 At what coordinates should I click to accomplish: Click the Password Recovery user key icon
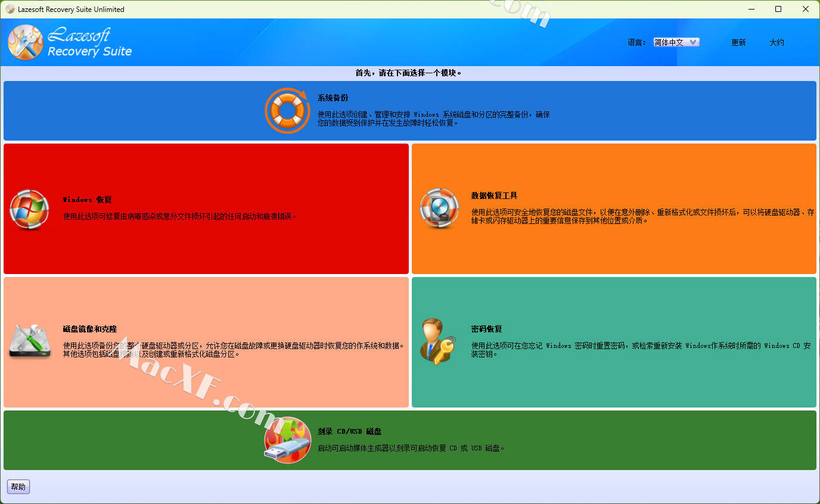pos(438,341)
